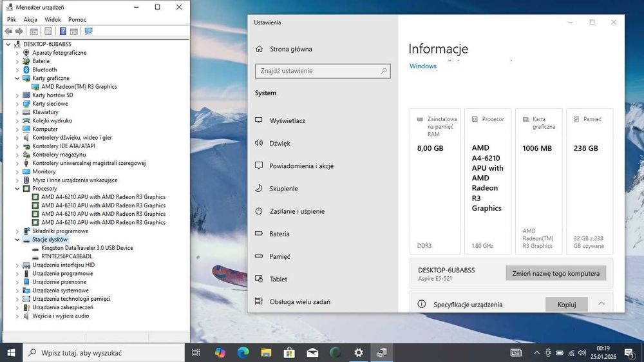
Task: Click the Komputer category icon
Action: point(26,129)
